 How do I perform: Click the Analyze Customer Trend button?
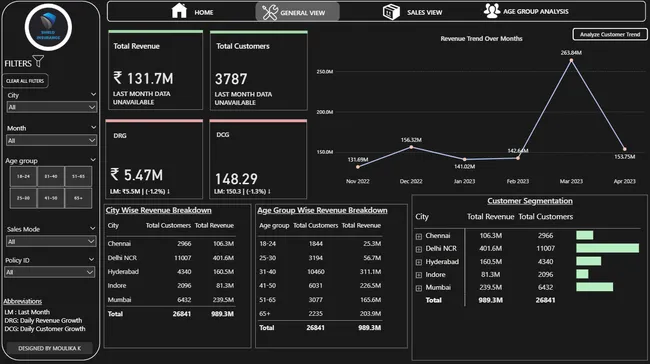[x=610, y=34]
